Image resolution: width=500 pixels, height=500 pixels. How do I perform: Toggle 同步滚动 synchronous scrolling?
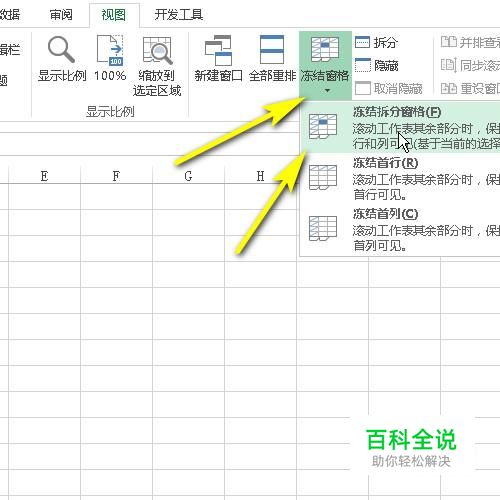coord(470,66)
